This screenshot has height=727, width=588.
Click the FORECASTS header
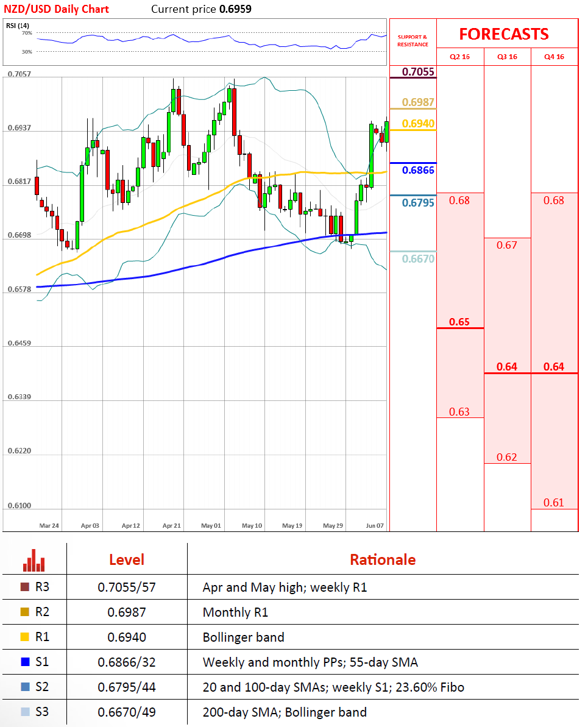504,34
